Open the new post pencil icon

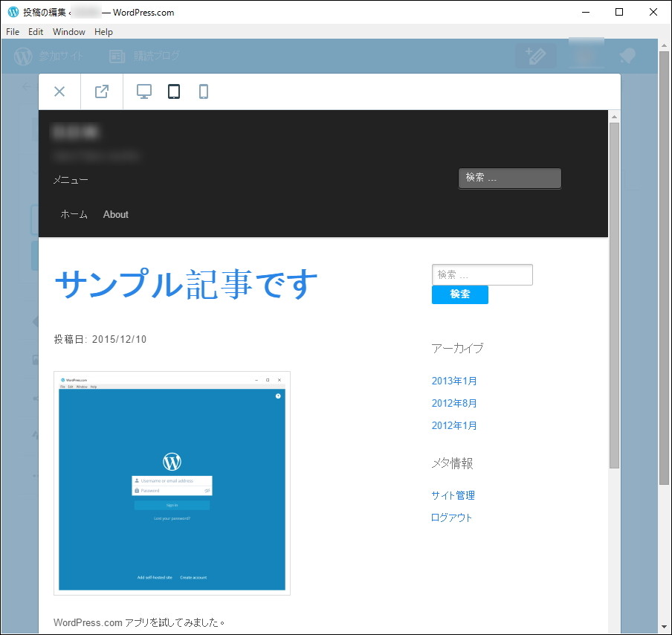536,56
